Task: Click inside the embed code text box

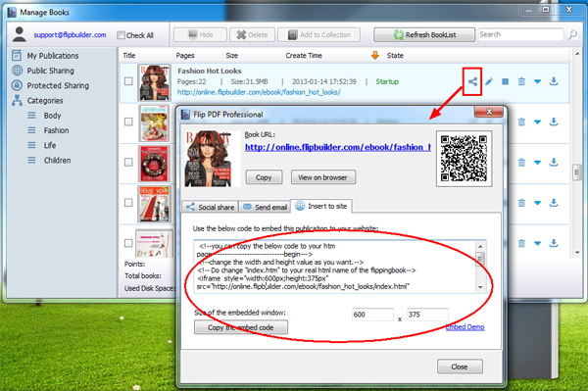Action: point(335,267)
